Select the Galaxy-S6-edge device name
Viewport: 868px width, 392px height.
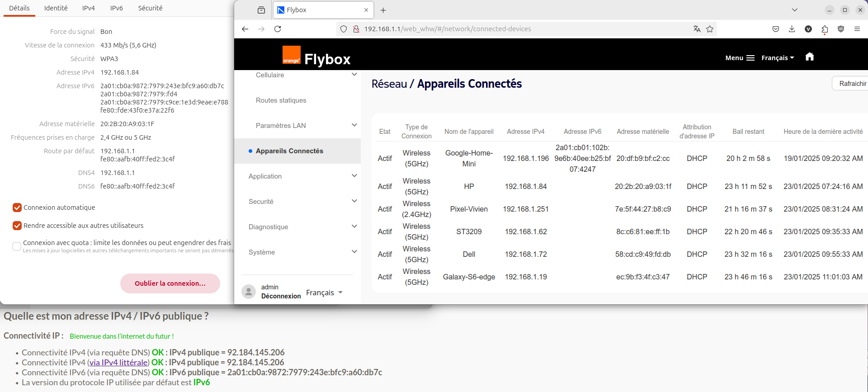point(469,277)
